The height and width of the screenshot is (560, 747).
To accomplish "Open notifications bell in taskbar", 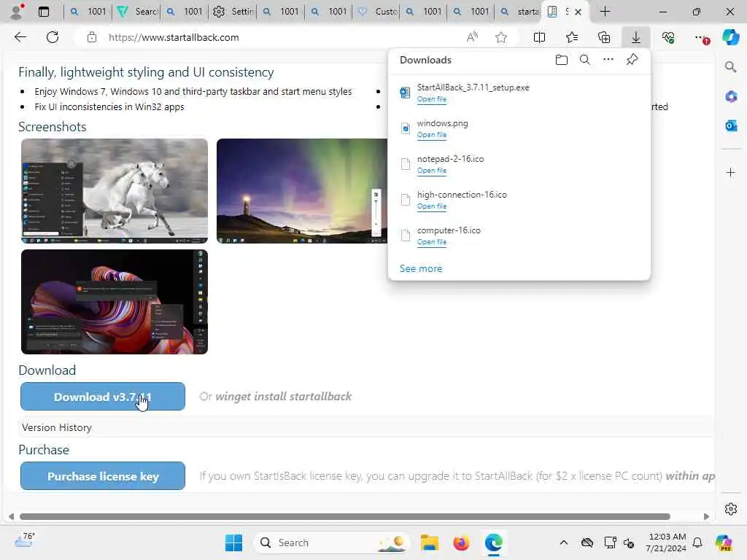I will pyautogui.click(x=697, y=542).
